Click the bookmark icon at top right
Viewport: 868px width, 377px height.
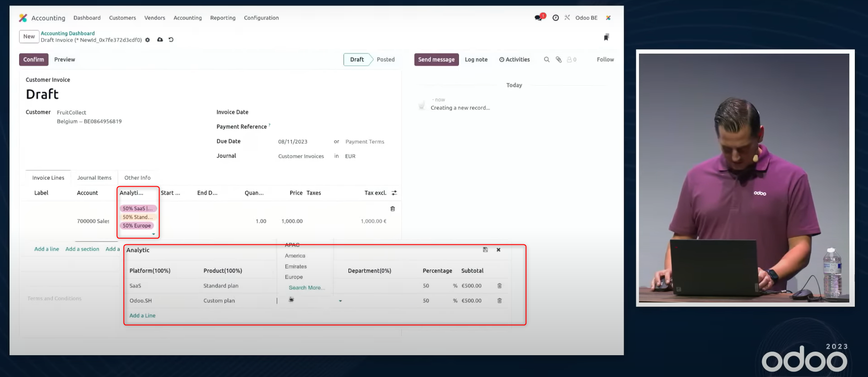(x=606, y=37)
